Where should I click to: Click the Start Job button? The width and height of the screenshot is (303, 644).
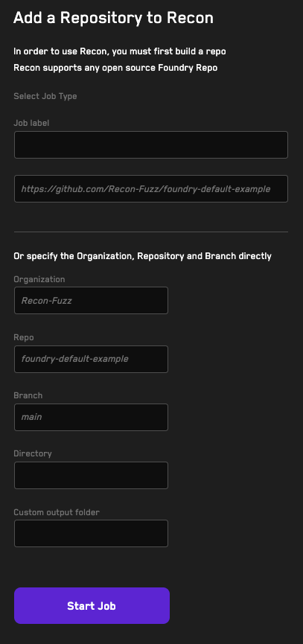(x=92, y=605)
